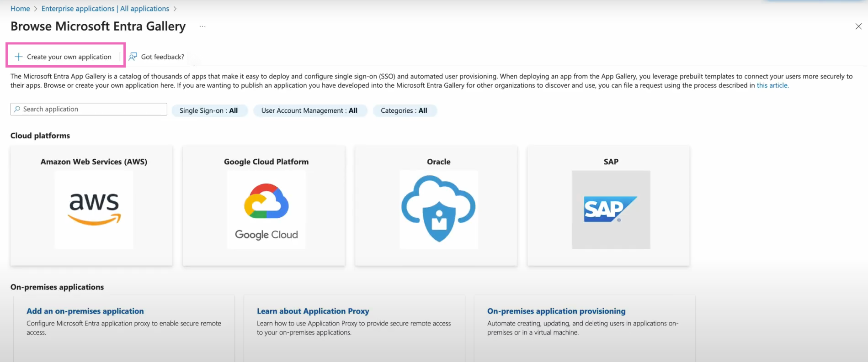Select the SAP logo tile
Image resolution: width=868 pixels, height=362 pixels.
pos(611,210)
